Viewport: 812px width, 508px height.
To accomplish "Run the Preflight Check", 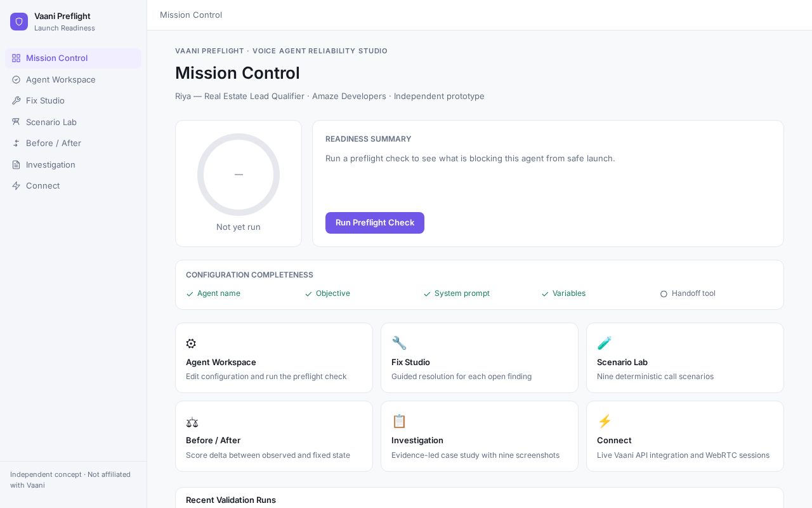I will coord(375,223).
